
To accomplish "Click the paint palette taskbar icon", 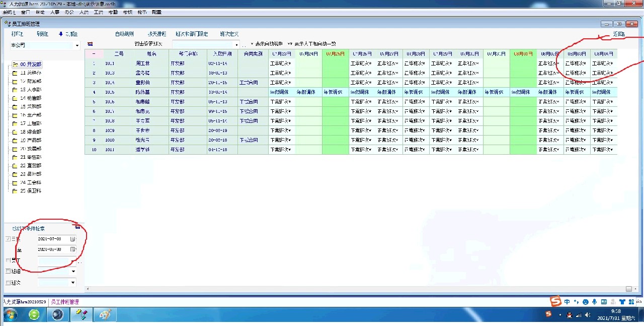I will pos(105,315).
